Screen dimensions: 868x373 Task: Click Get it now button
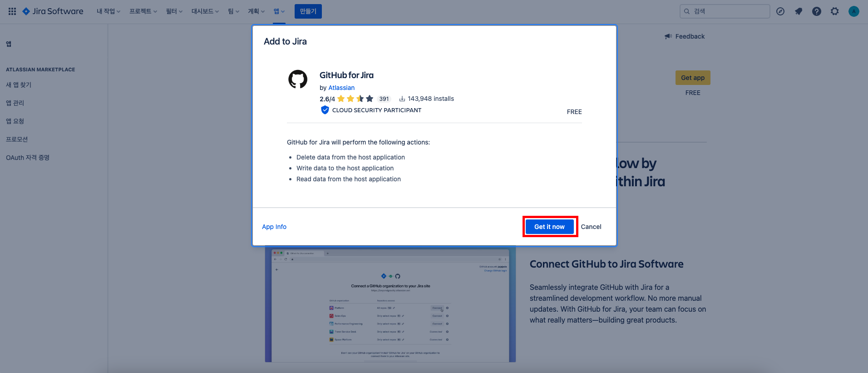[550, 227]
